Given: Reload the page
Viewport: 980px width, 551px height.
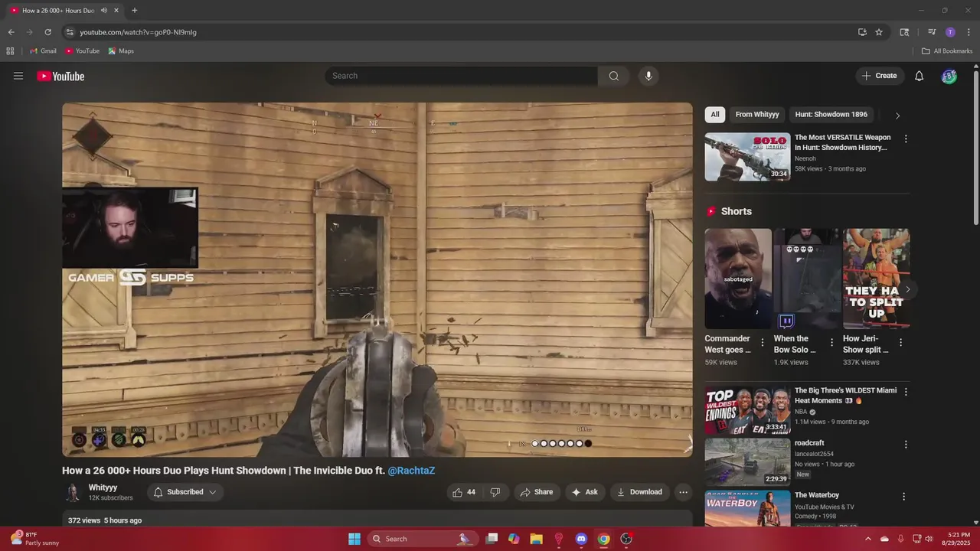Looking at the screenshot, I should (47, 32).
